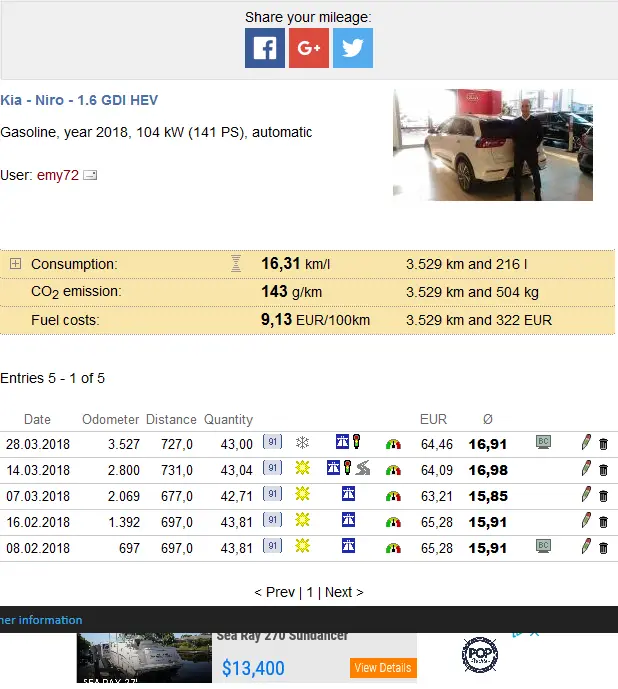Image resolution: width=618 pixels, height=689 pixels.
Task: Click the quantity 43,04 cell
Action: [x=236, y=470]
